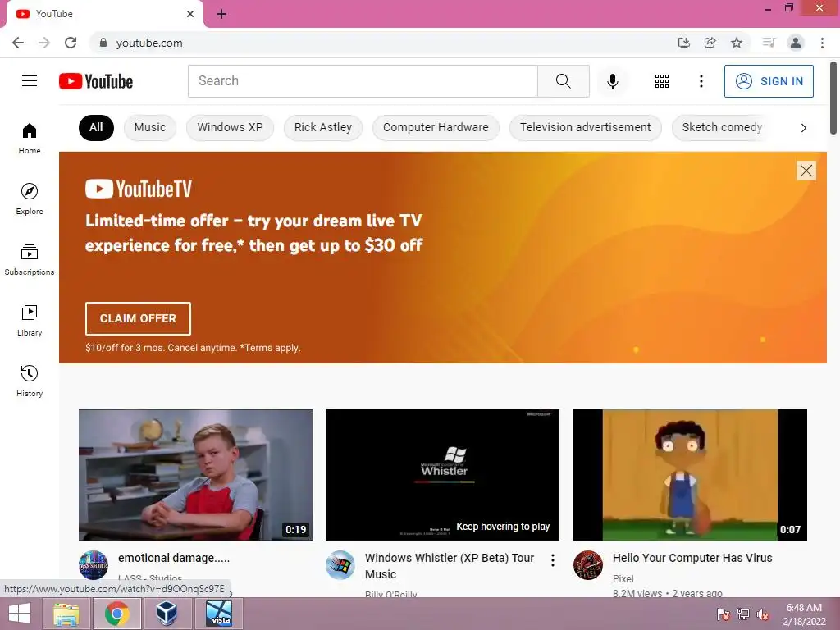Image resolution: width=840 pixels, height=630 pixels.
Task: Share this page icon in address bar
Action: 710,43
